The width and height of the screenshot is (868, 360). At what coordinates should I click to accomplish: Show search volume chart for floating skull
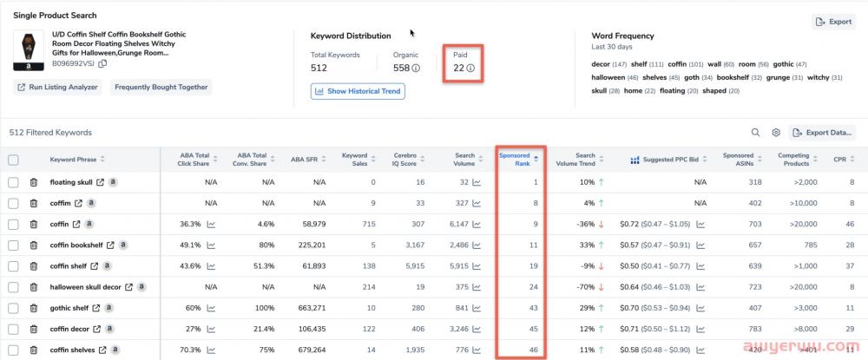477,182
